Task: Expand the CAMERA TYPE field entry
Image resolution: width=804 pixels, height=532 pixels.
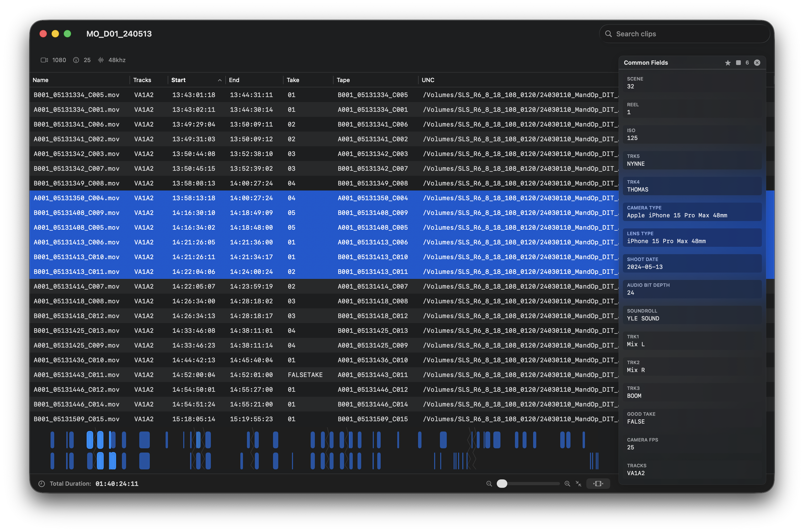Action: [x=692, y=212]
